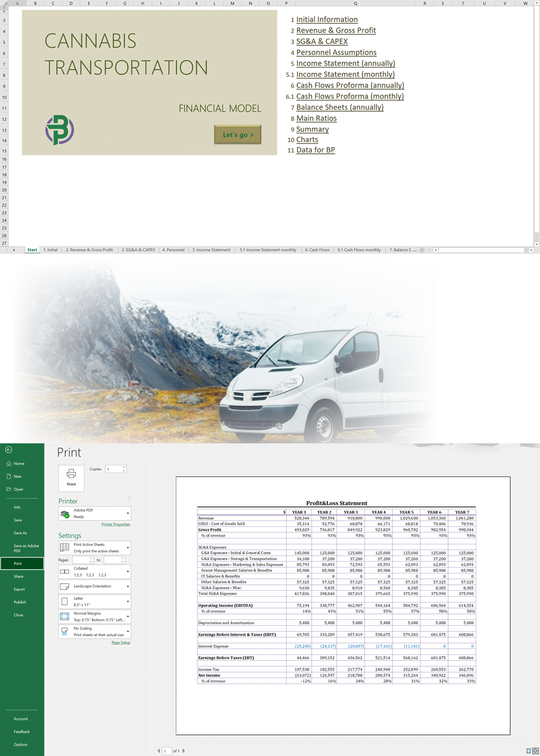Click zoom to page icon in preview
The width and height of the screenshot is (540, 756).
pyautogui.click(x=535, y=751)
